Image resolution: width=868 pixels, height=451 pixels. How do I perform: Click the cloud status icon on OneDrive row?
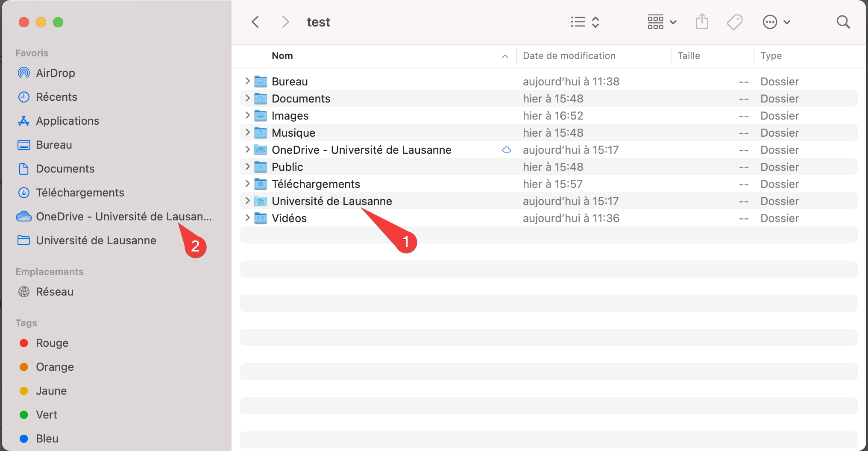(x=506, y=150)
